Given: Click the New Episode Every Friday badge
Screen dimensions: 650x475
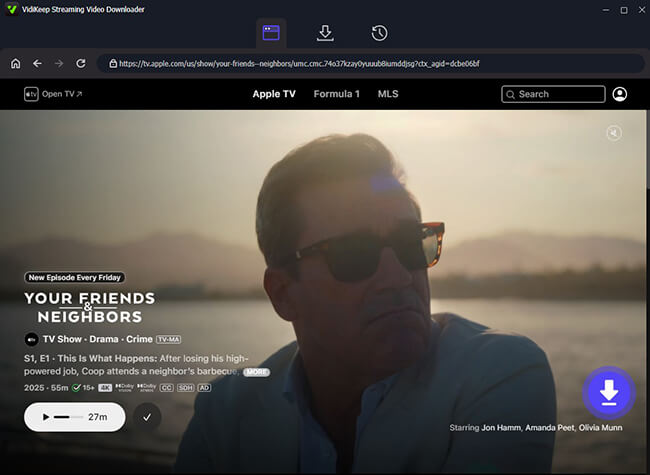Looking at the screenshot, I should click(75, 277).
